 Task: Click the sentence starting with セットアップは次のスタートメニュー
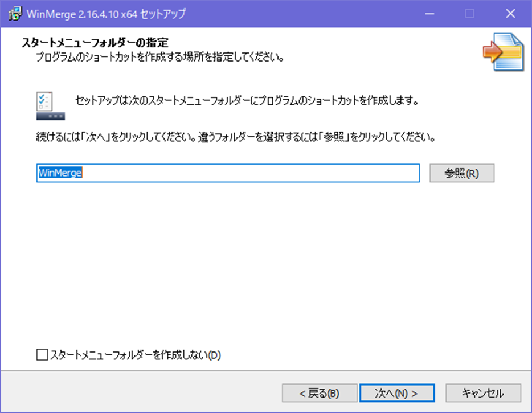[247, 101]
